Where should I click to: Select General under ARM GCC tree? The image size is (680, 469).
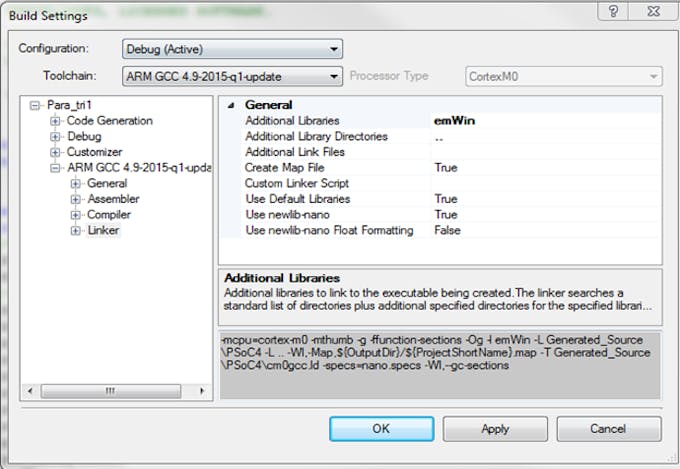(x=107, y=183)
